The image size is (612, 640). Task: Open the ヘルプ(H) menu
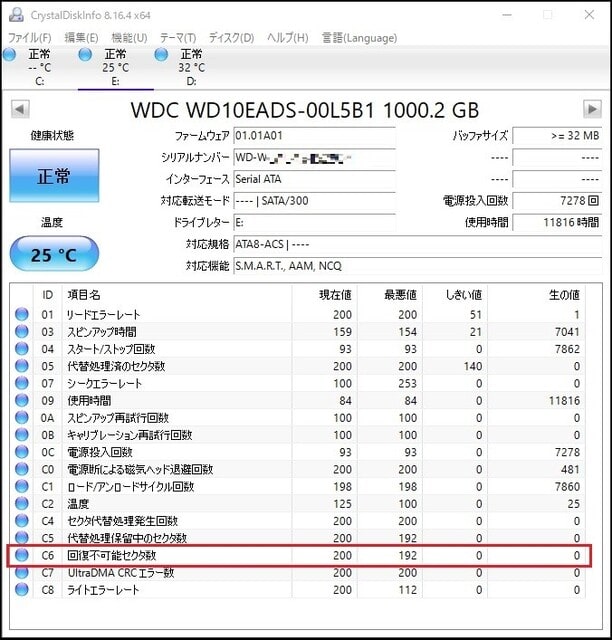(287, 38)
